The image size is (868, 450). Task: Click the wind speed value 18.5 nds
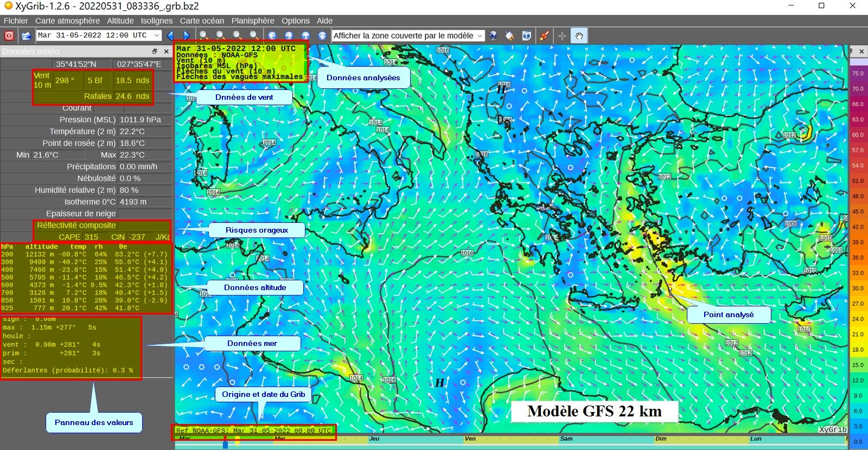[x=132, y=80]
